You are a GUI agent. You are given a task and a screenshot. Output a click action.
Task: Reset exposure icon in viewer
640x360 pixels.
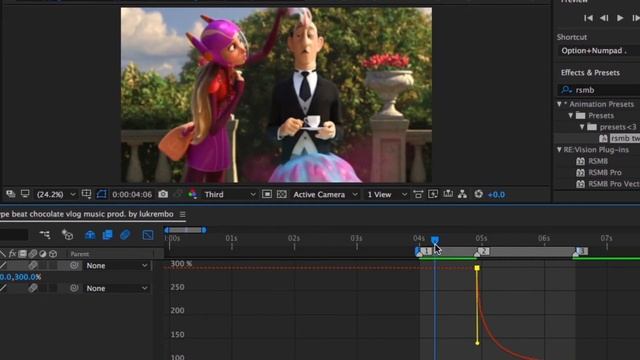point(478,194)
